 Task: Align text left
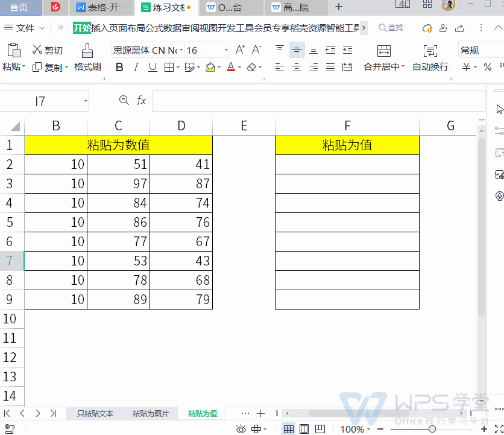click(280, 67)
